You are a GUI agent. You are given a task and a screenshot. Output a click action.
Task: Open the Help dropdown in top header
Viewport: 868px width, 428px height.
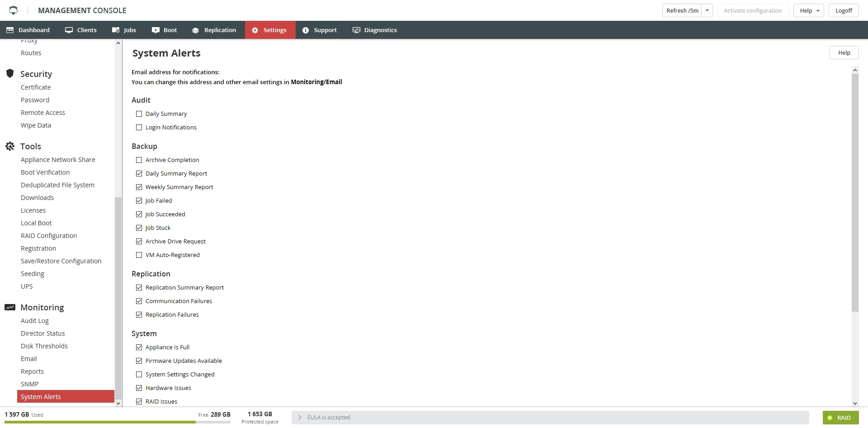click(x=809, y=10)
